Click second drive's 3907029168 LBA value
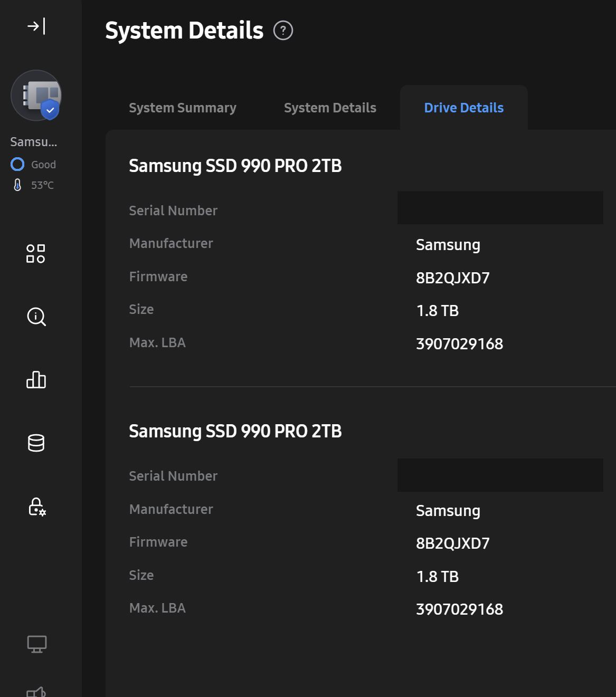616x697 pixels. (460, 609)
